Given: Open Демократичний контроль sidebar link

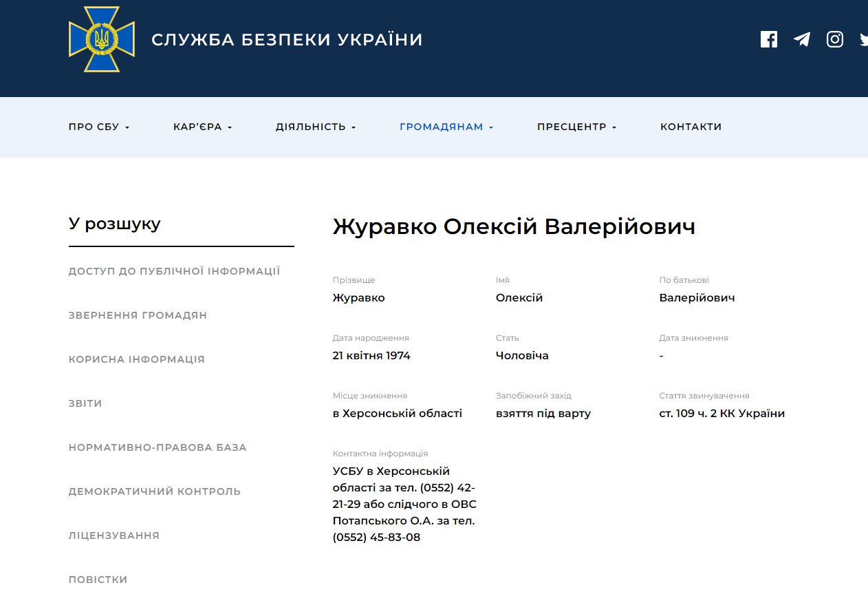Looking at the screenshot, I should tap(155, 491).
